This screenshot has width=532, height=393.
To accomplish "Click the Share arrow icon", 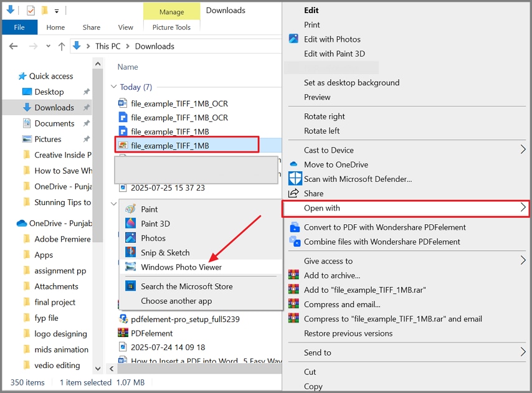I will coord(293,193).
